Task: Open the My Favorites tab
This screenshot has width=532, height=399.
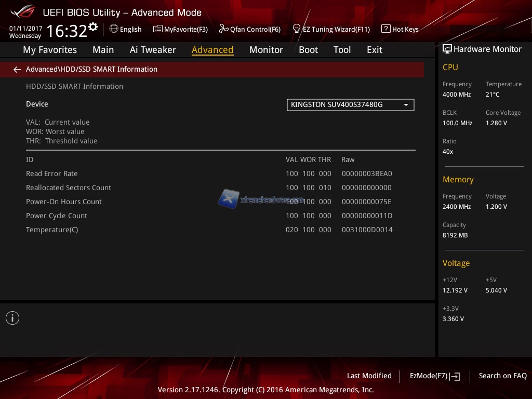Action: [50, 50]
